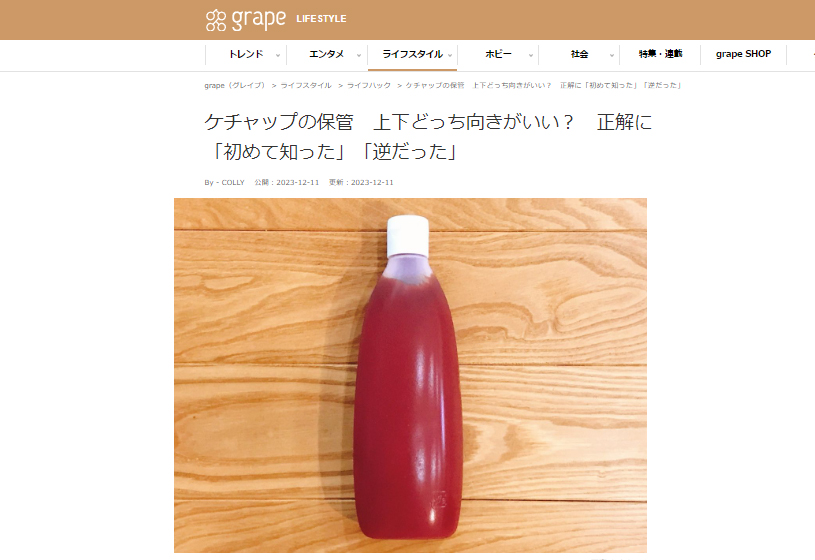Expand the エンタメ dropdown chevron
The width and height of the screenshot is (815, 560).
[x=359, y=56]
